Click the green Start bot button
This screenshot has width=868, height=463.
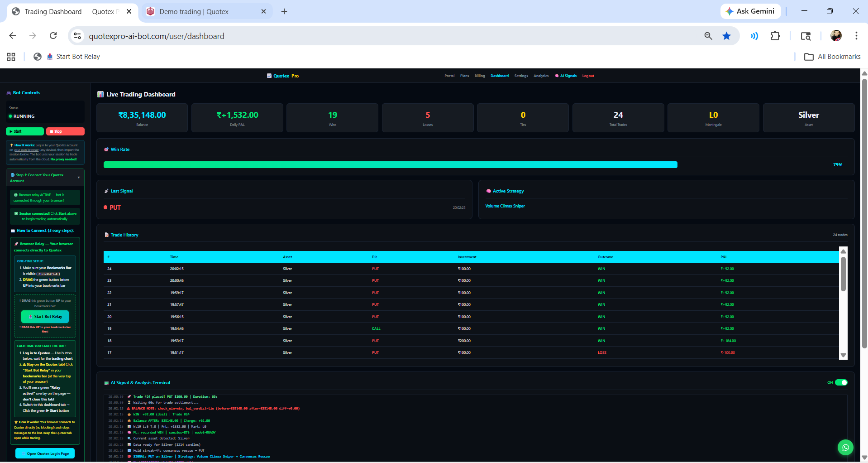pyautogui.click(x=25, y=131)
